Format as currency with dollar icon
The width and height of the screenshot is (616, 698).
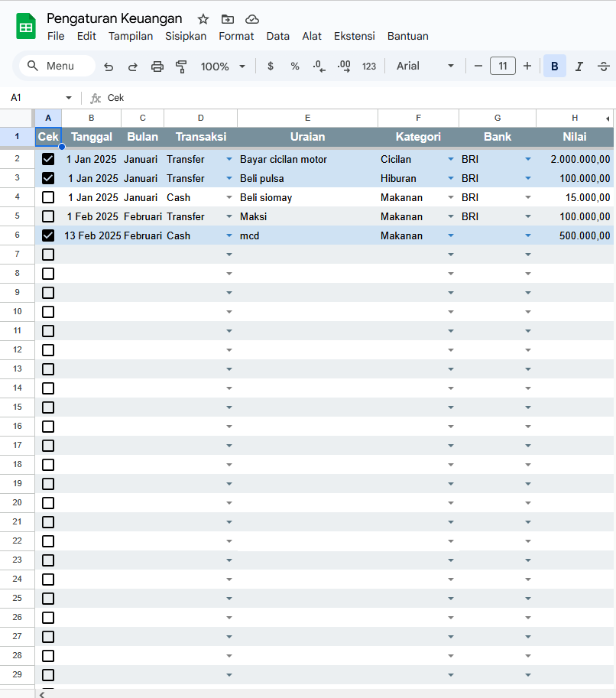pos(270,67)
